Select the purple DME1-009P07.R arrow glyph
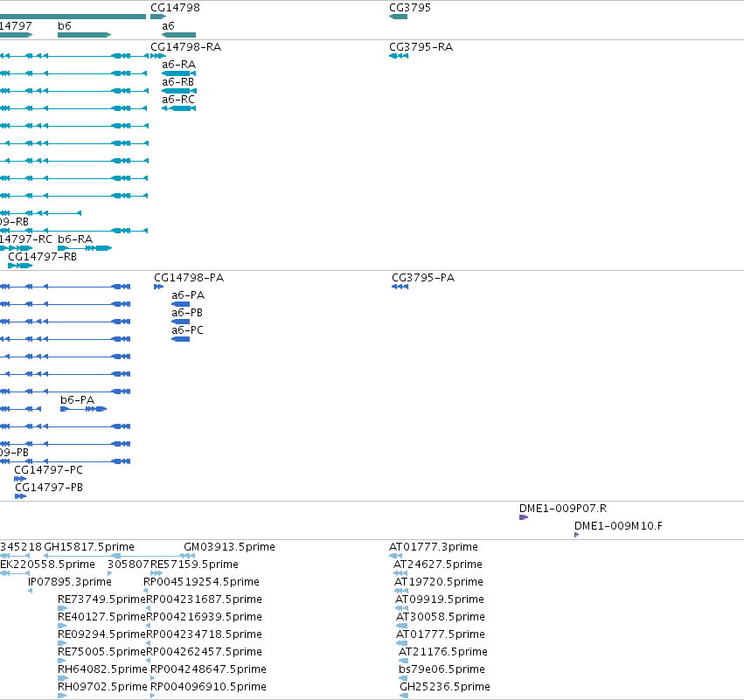The height and width of the screenshot is (700, 744). pyautogui.click(x=524, y=517)
